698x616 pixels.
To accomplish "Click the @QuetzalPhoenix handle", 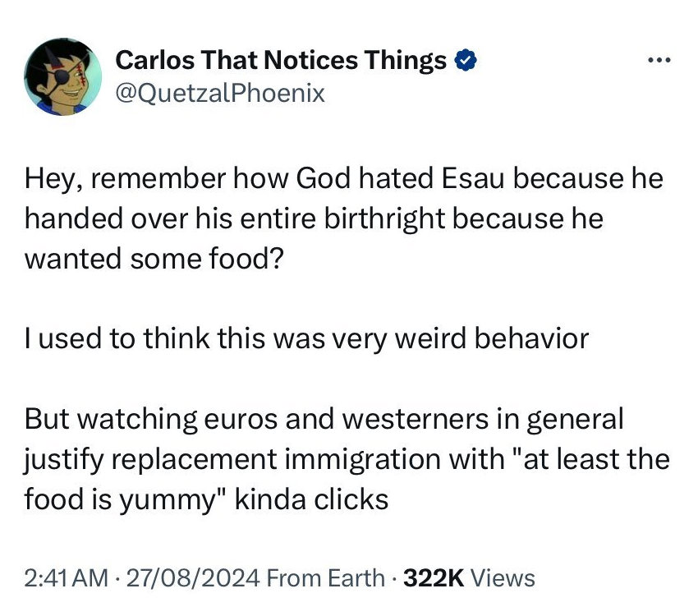I will click(x=220, y=93).
